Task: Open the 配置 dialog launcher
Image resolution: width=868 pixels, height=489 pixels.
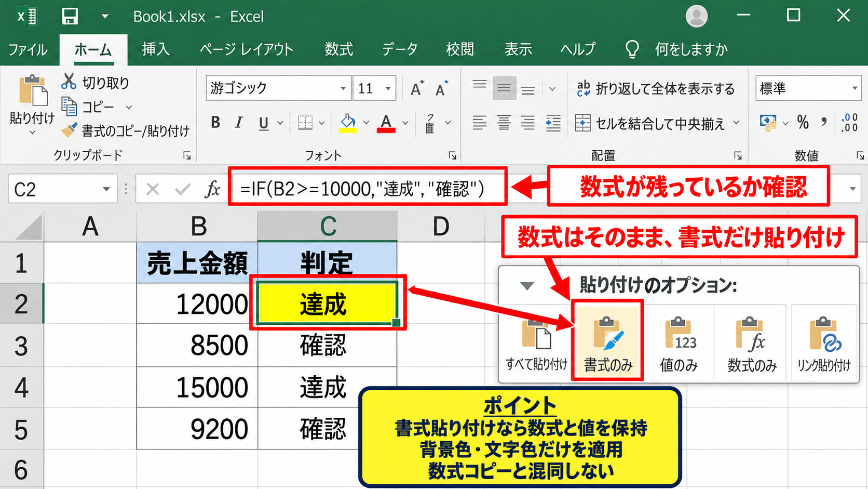Action: [x=738, y=156]
